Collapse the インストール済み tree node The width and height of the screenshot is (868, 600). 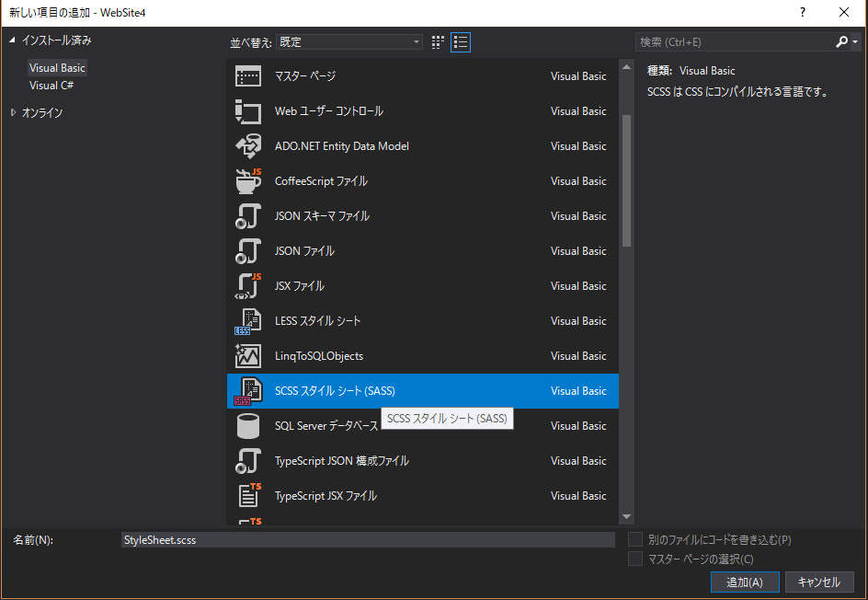click(x=14, y=40)
